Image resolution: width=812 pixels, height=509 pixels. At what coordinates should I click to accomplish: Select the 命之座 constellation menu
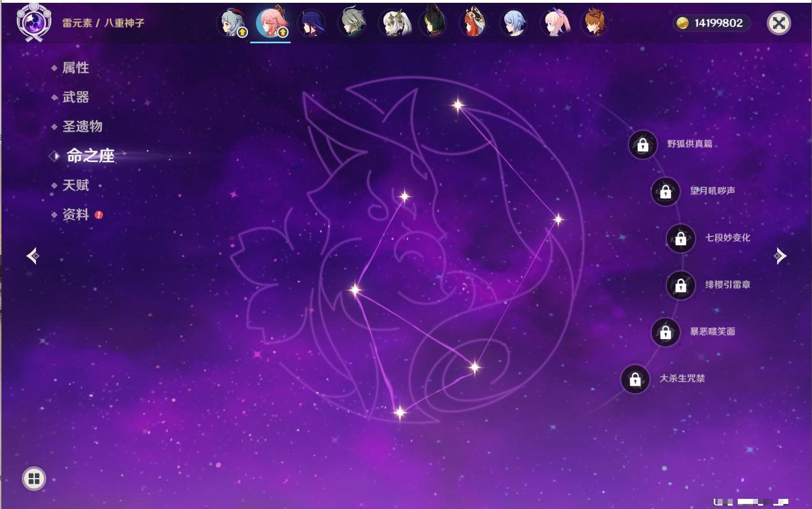90,156
